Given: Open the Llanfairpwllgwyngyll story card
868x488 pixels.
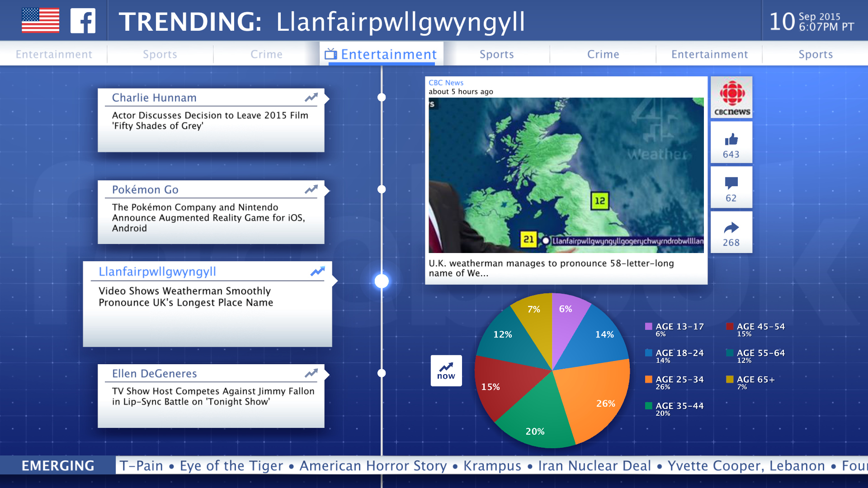Looking at the screenshot, I should [208, 304].
